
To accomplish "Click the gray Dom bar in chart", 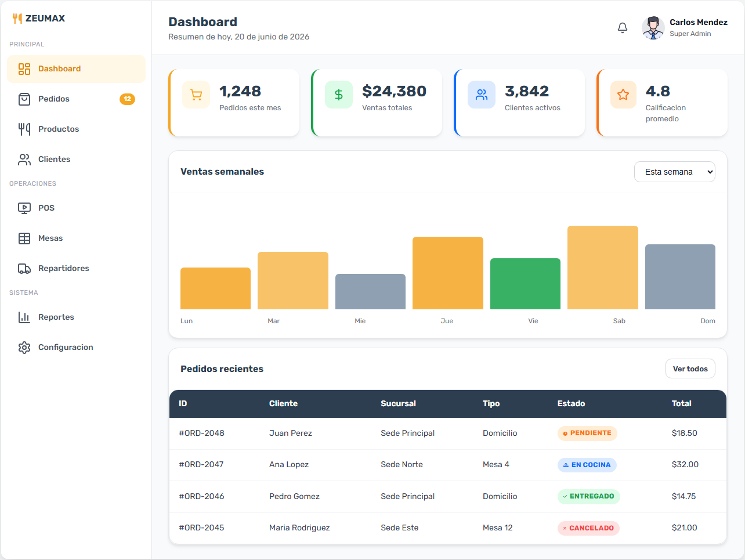I will click(680, 277).
